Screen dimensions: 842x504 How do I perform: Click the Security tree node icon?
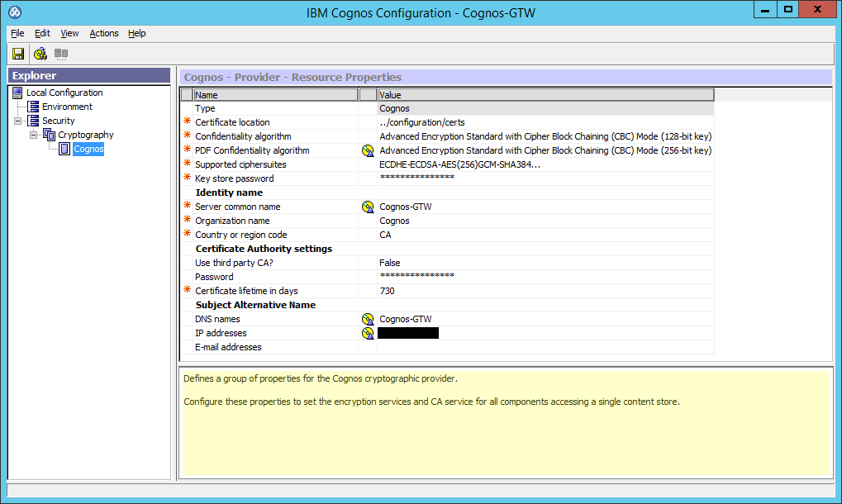coord(33,121)
